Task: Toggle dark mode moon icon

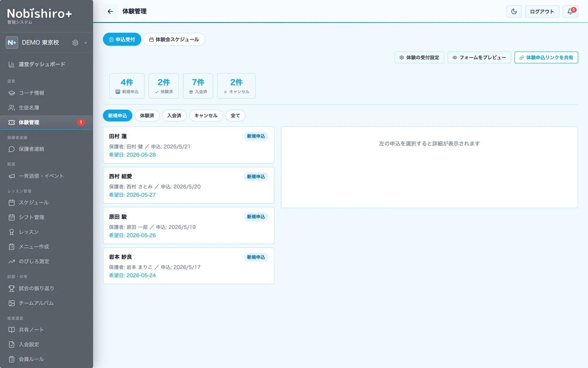Action: click(x=514, y=11)
